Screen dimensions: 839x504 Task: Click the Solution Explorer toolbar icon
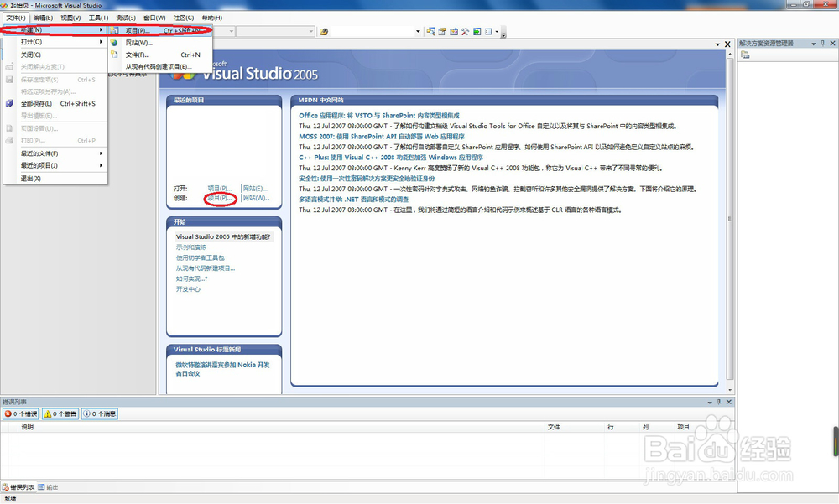(430, 32)
